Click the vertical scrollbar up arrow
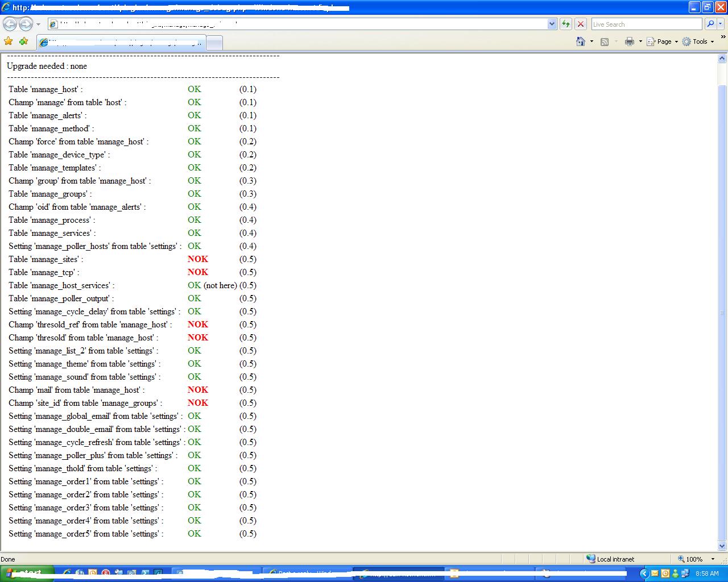This screenshot has width=728, height=582. 722,58
